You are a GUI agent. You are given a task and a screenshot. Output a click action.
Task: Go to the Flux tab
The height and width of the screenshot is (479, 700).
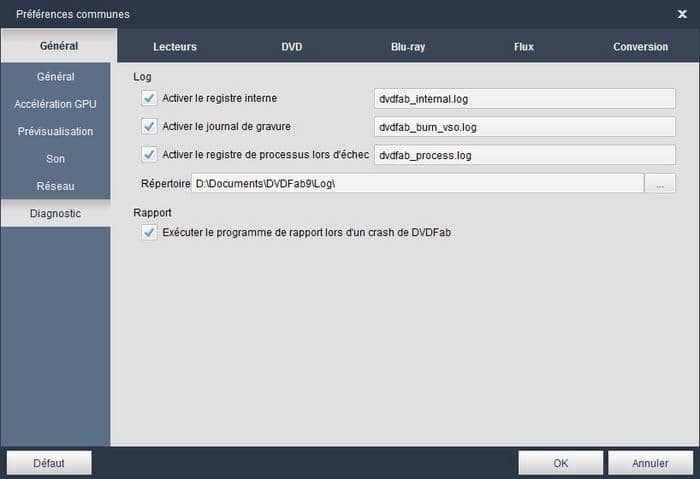(x=524, y=46)
